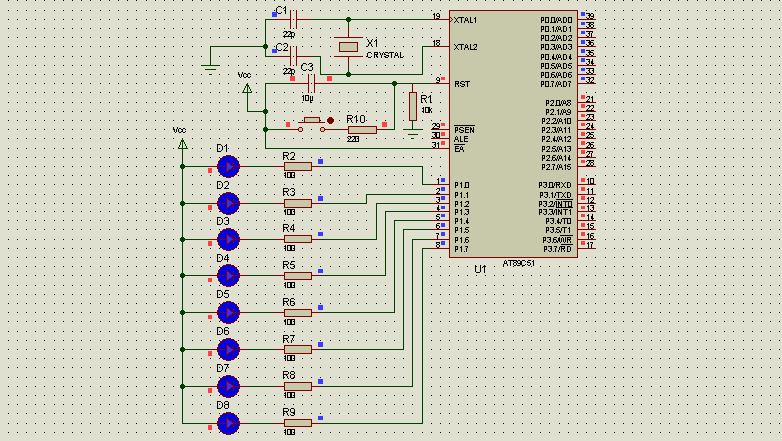Click the U1 reference label

tap(480, 269)
